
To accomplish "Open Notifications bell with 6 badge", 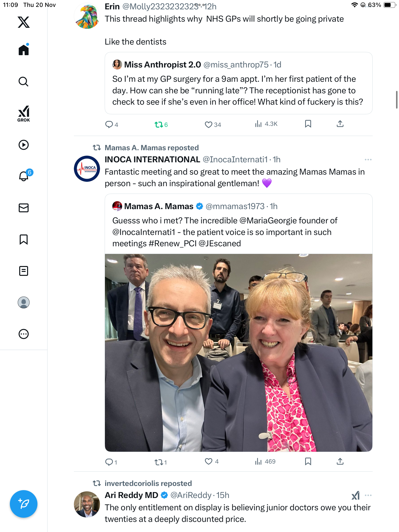I will 24,176.
